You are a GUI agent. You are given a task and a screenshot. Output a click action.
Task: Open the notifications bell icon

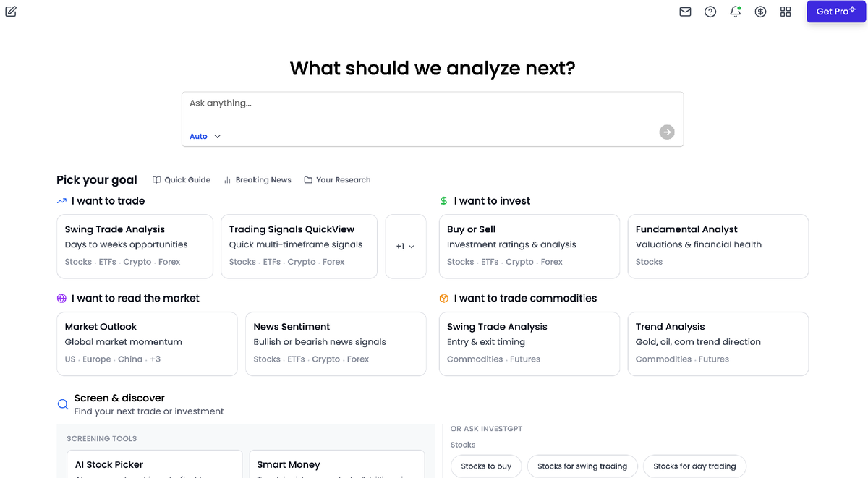[735, 12]
